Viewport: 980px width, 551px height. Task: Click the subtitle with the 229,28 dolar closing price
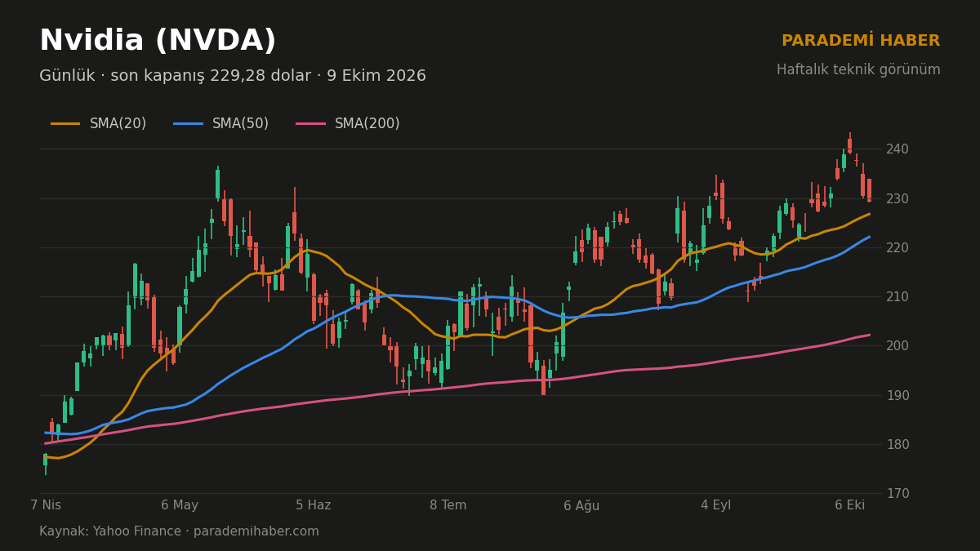233,76
